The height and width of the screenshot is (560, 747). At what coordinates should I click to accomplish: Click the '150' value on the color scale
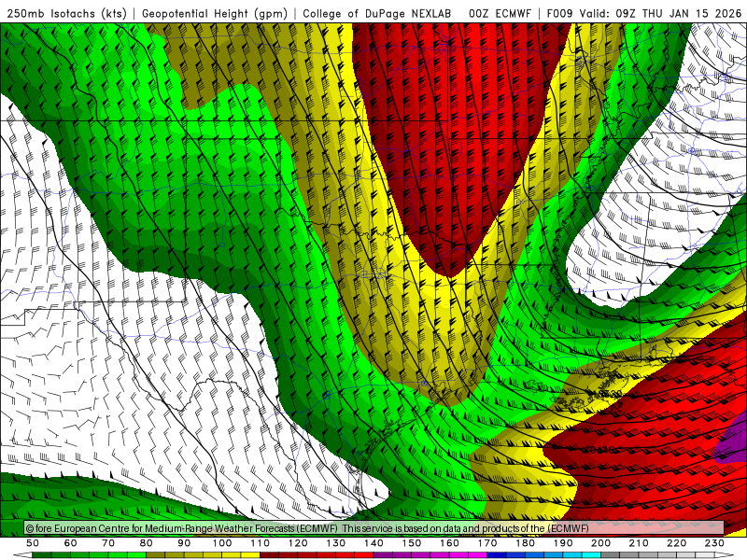pyautogui.click(x=412, y=543)
